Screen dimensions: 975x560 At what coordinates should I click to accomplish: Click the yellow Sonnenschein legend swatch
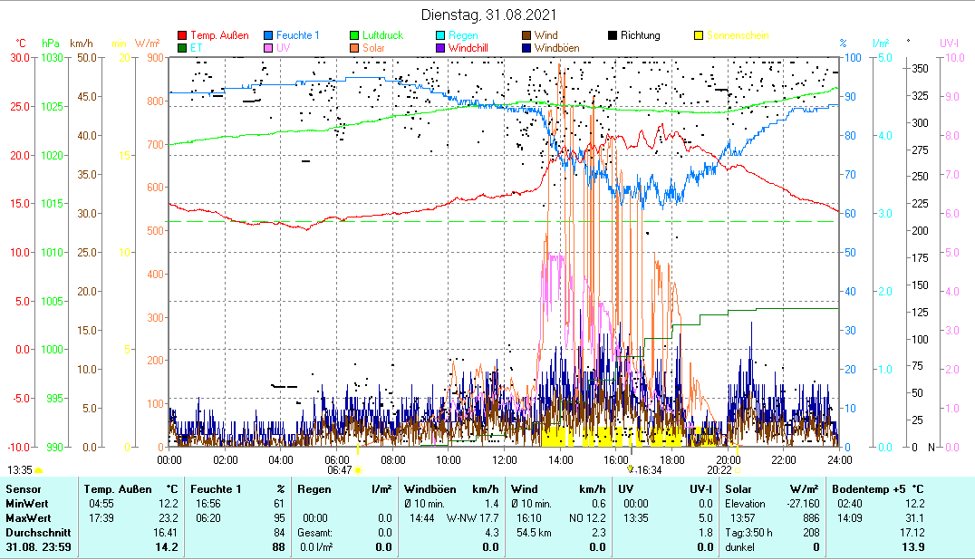(x=699, y=35)
